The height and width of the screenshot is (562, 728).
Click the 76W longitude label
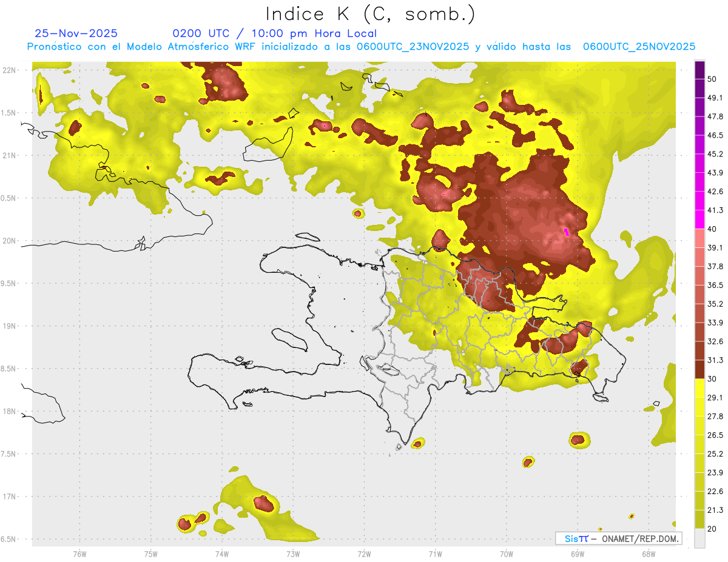[x=79, y=554]
